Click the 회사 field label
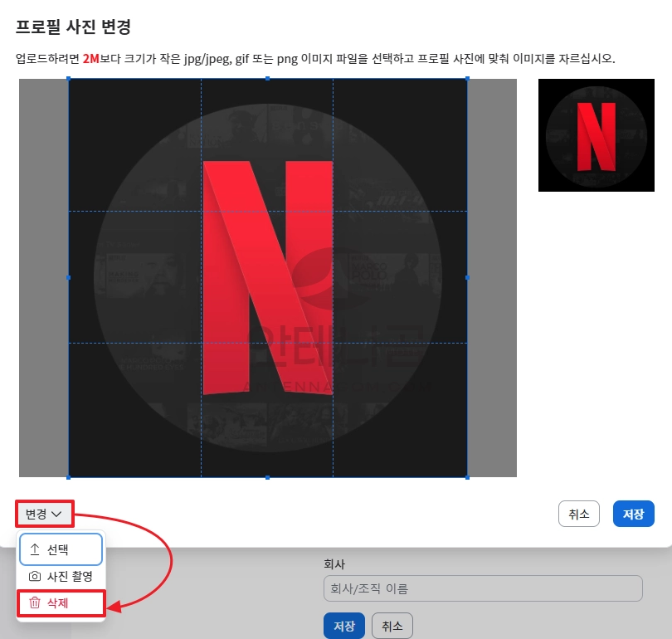The height and width of the screenshot is (639, 672). pyautogui.click(x=334, y=564)
